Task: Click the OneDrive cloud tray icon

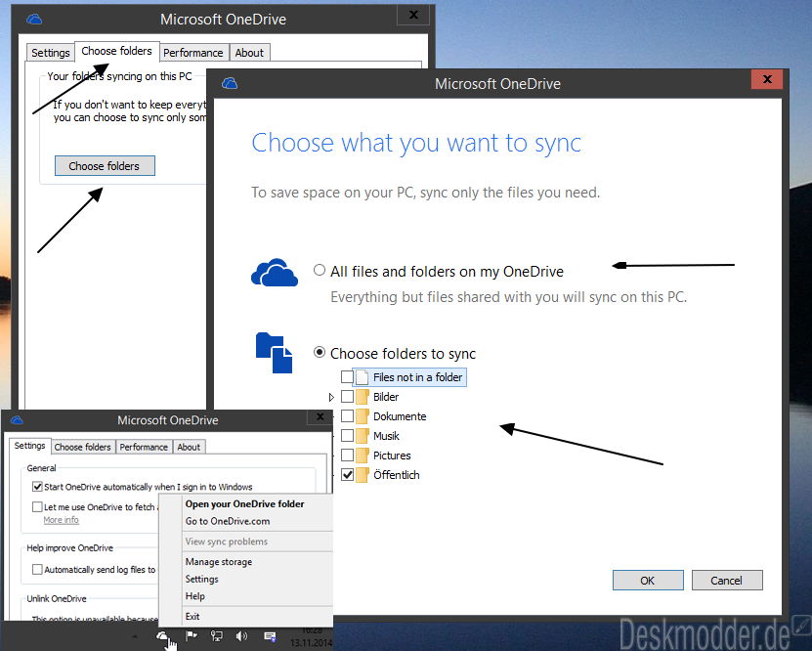Action: pyautogui.click(x=162, y=635)
